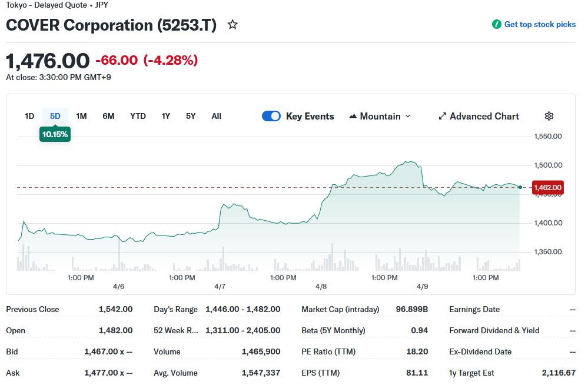Click the 1,462.00 red price label
Screen dimensions: 588x388
[548, 188]
